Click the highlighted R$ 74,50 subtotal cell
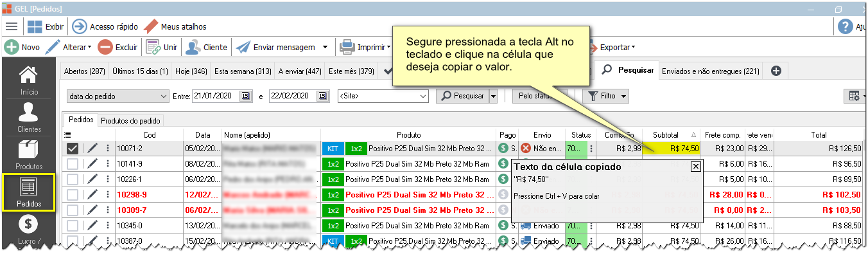Screen dimensions: 868x256 [x=672, y=148]
